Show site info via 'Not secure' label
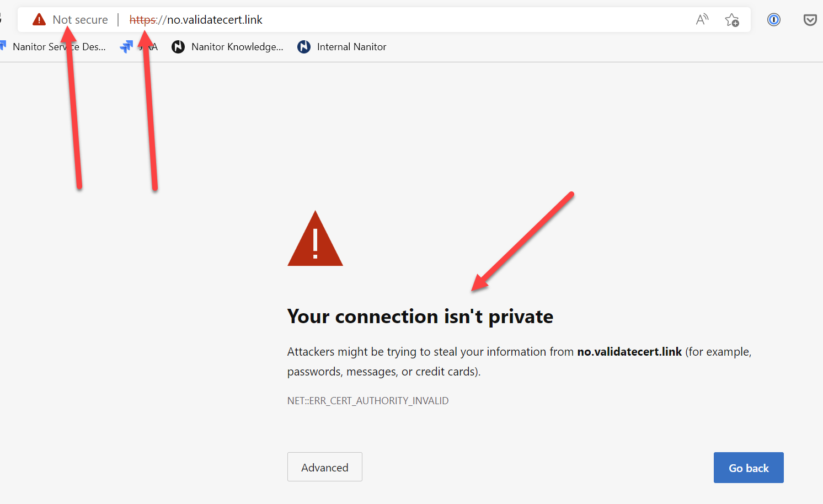Screen dimensions: 823x504 [81, 20]
